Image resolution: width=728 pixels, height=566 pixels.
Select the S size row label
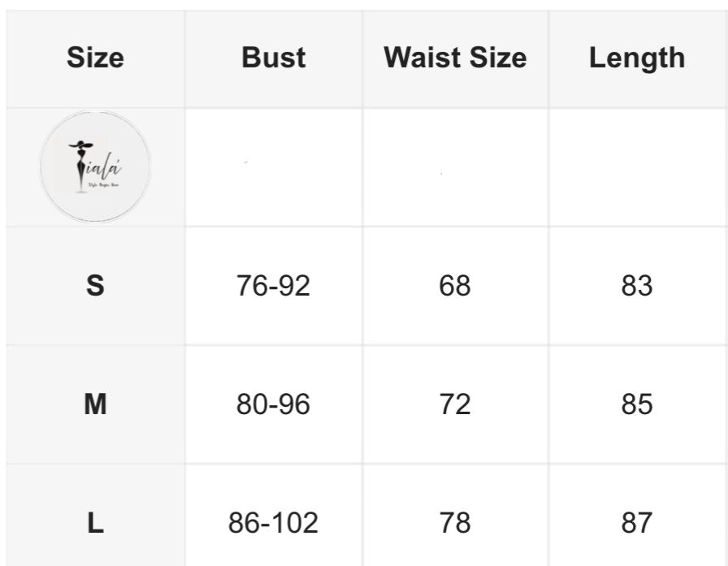tap(95, 285)
